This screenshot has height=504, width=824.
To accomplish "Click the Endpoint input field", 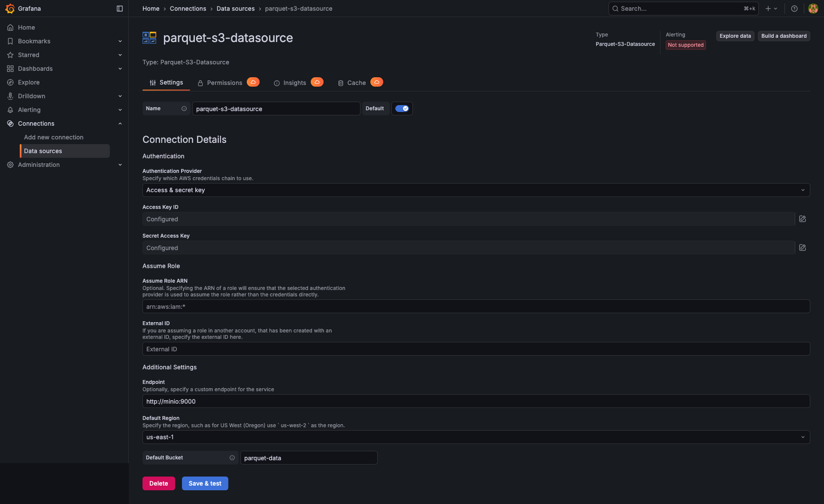I will coord(476,401).
